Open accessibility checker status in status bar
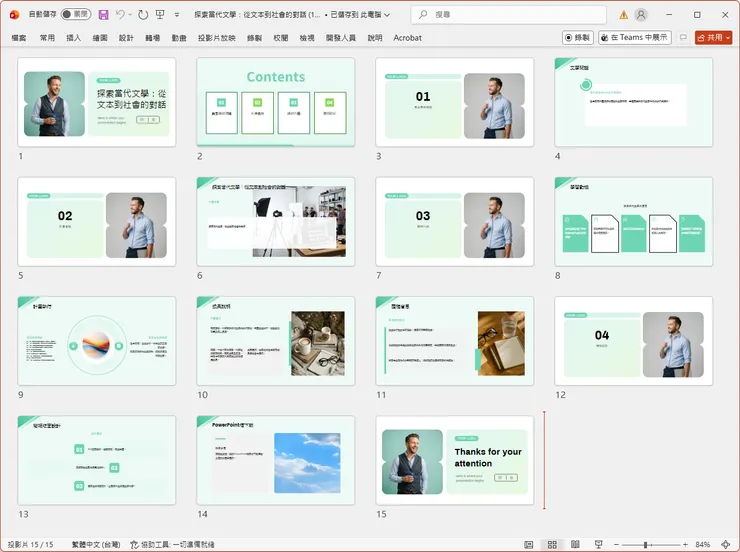This screenshot has height=552, width=740. tap(172, 544)
